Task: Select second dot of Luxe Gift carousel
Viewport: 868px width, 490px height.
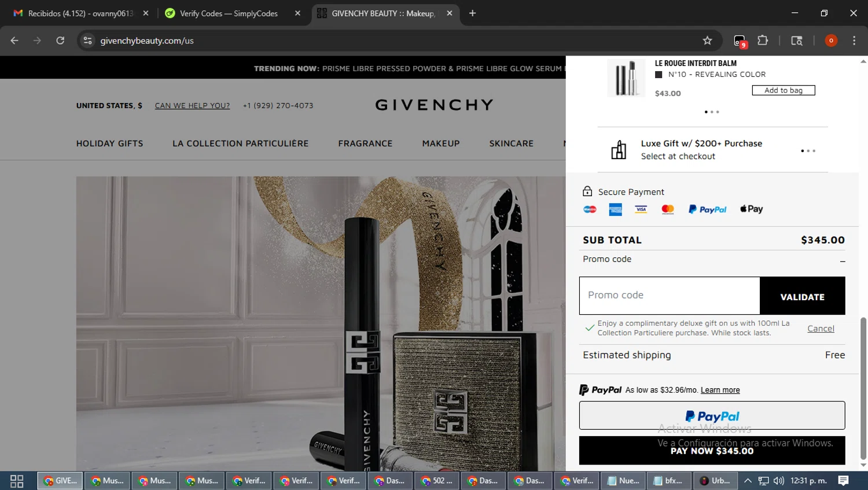Action: (808, 151)
